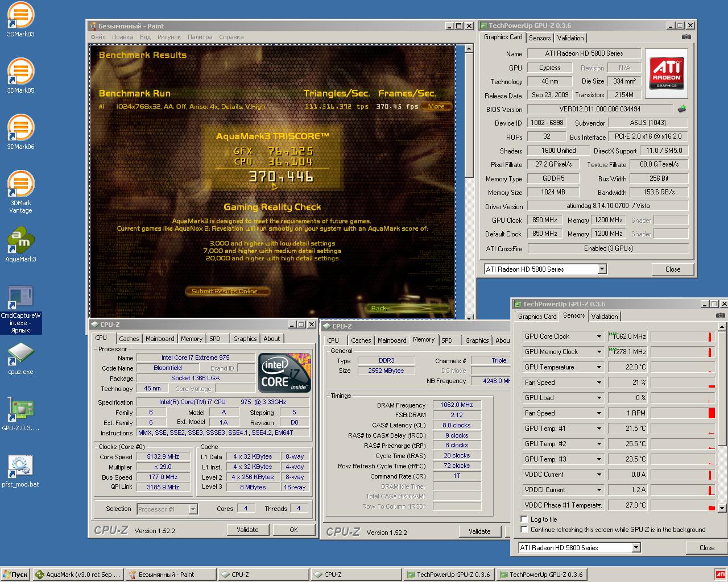Click the ATI CrossFire Enabled (3 GPUs) field

pyautogui.click(x=608, y=248)
